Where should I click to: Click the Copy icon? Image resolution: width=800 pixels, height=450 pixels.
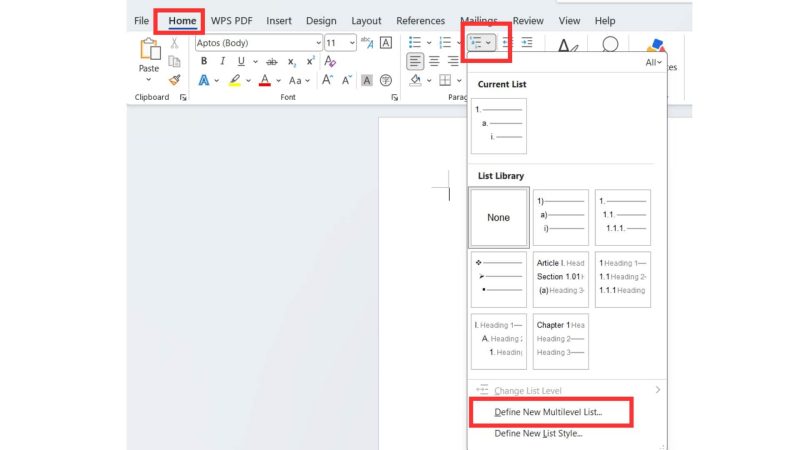point(174,61)
